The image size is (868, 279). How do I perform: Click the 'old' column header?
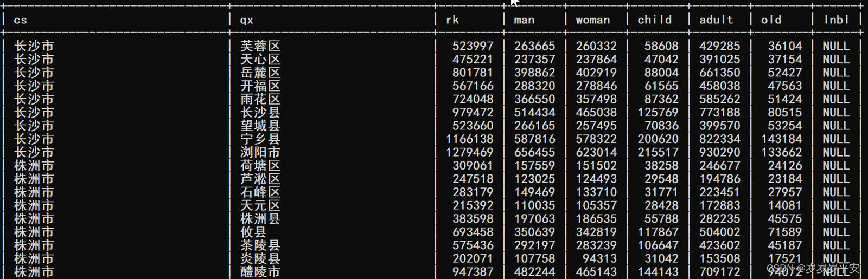(771, 20)
